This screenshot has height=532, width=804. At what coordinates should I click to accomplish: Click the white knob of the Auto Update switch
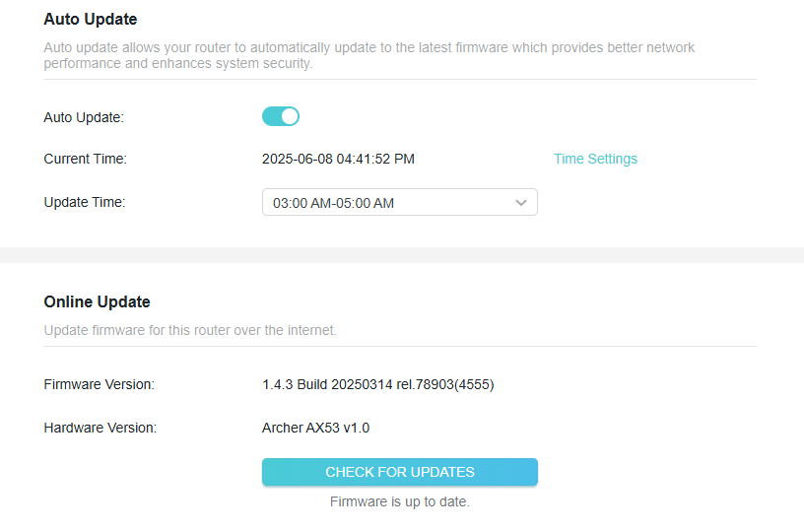coord(290,116)
